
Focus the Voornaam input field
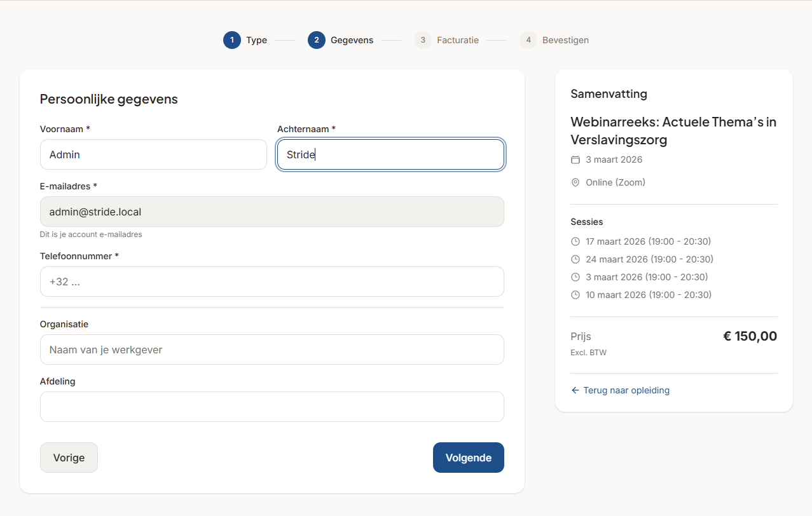pyautogui.click(x=153, y=154)
